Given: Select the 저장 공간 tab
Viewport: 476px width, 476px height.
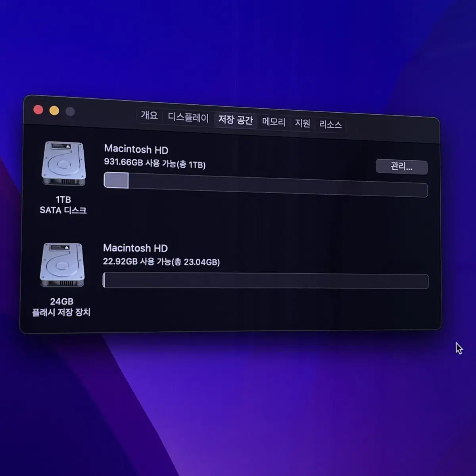Looking at the screenshot, I should [x=235, y=120].
